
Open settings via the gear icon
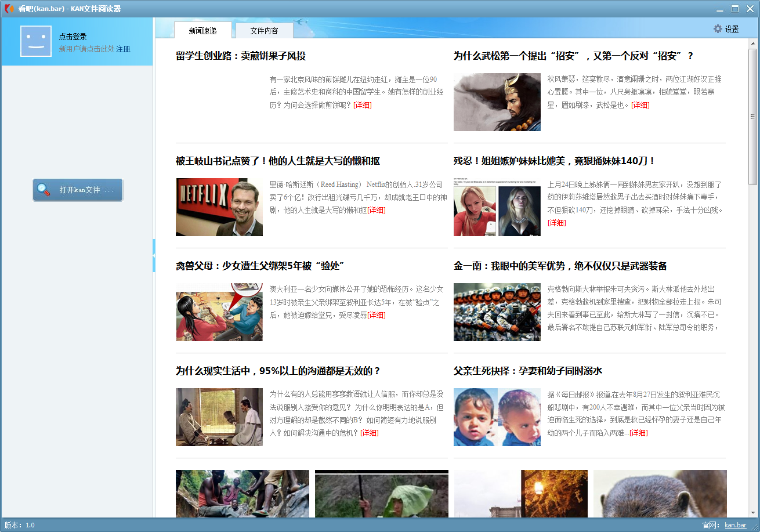[718, 29]
